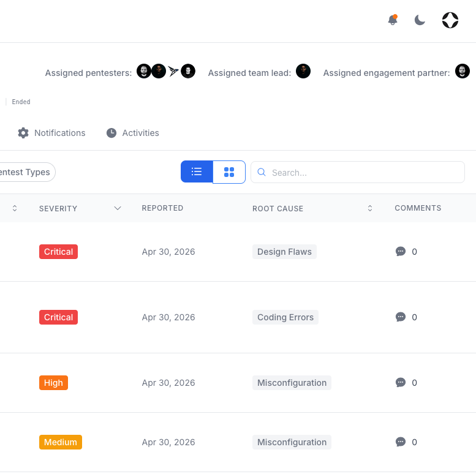This screenshot has width=476, height=474.
Task: Click the assigned team lead avatar
Action: [x=303, y=71]
